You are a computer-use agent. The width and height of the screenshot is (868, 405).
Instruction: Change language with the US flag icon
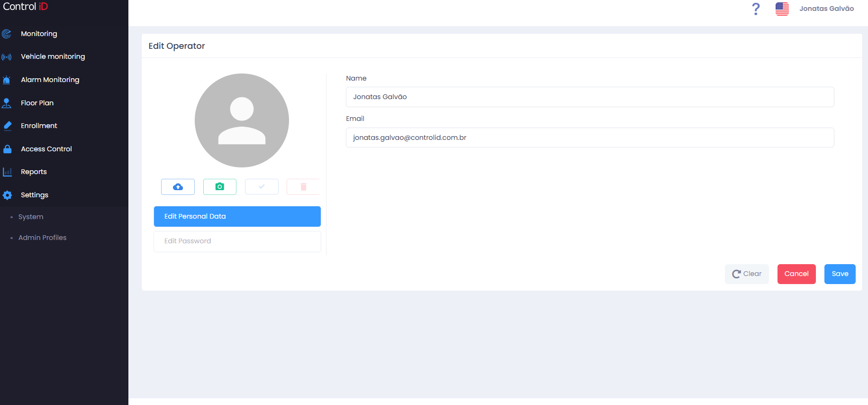(782, 9)
